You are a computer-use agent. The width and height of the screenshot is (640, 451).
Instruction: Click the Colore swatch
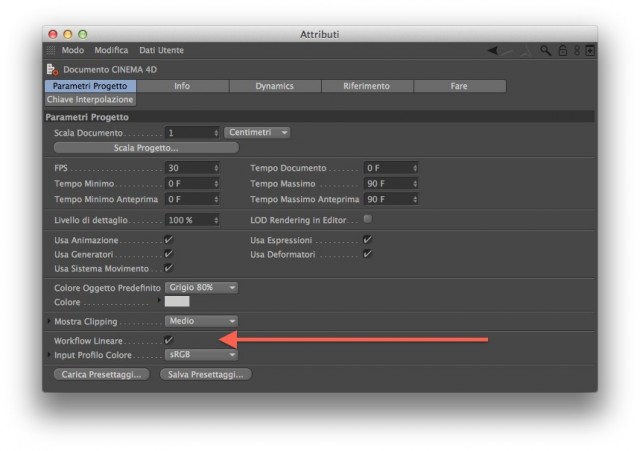tap(177, 301)
